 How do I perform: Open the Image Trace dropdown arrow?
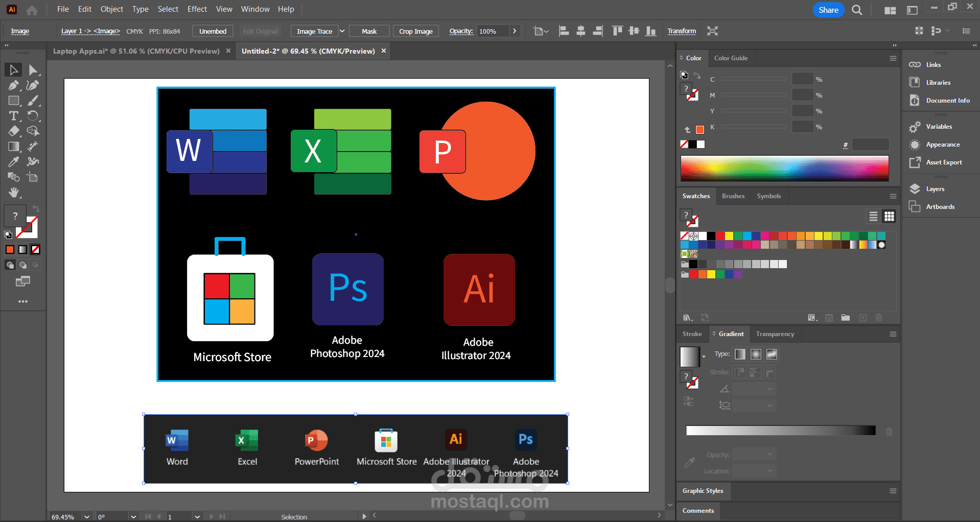[x=342, y=31]
